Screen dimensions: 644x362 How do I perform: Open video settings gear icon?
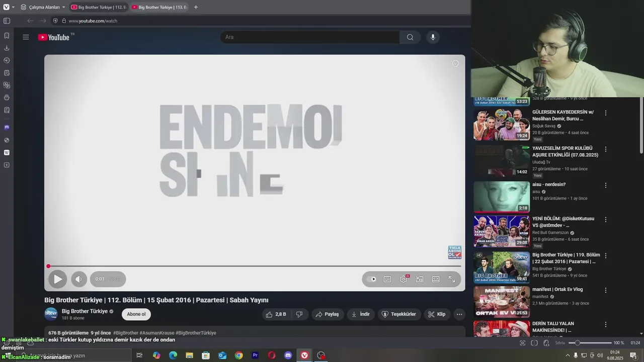click(x=404, y=279)
